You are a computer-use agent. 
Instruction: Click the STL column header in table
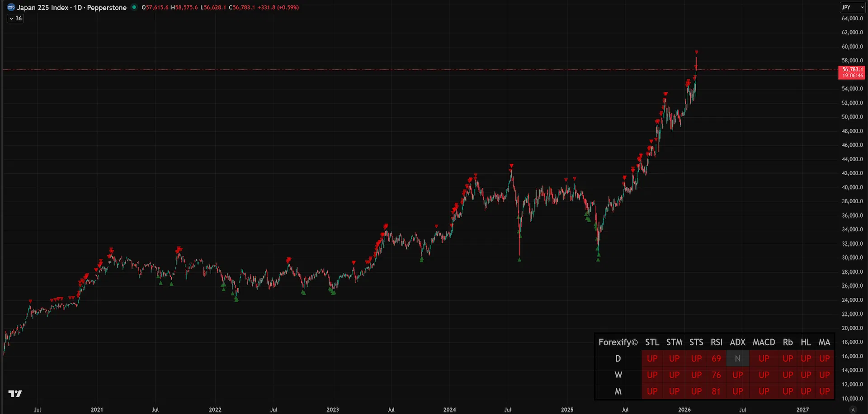click(x=652, y=342)
